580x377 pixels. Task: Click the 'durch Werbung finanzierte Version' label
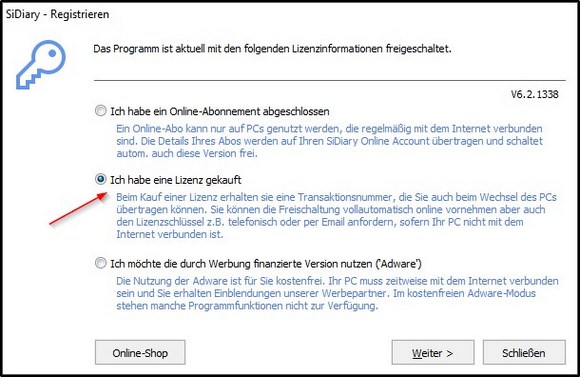tap(266, 264)
